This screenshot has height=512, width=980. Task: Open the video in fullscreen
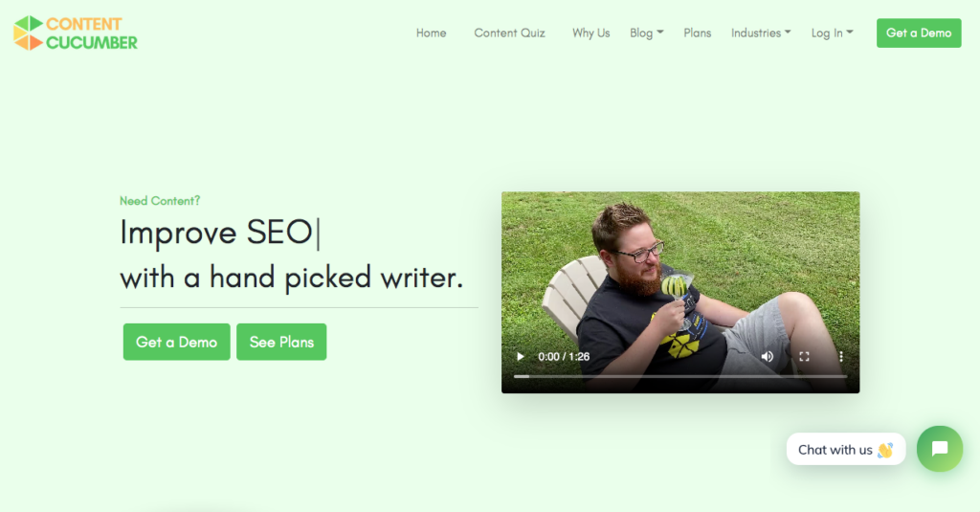[804, 356]
